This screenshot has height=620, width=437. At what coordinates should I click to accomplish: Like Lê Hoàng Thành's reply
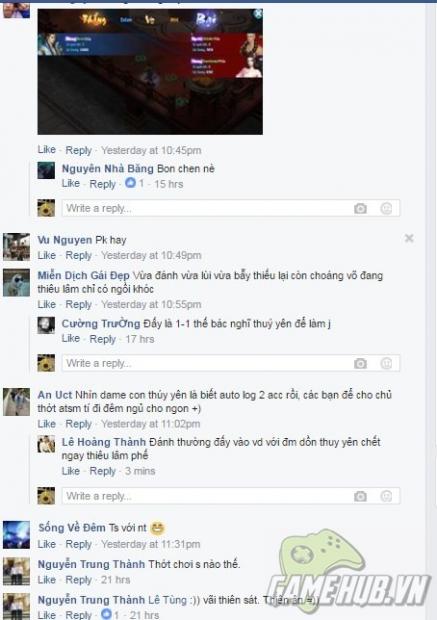pyautogui.click(x=71, y=471)
